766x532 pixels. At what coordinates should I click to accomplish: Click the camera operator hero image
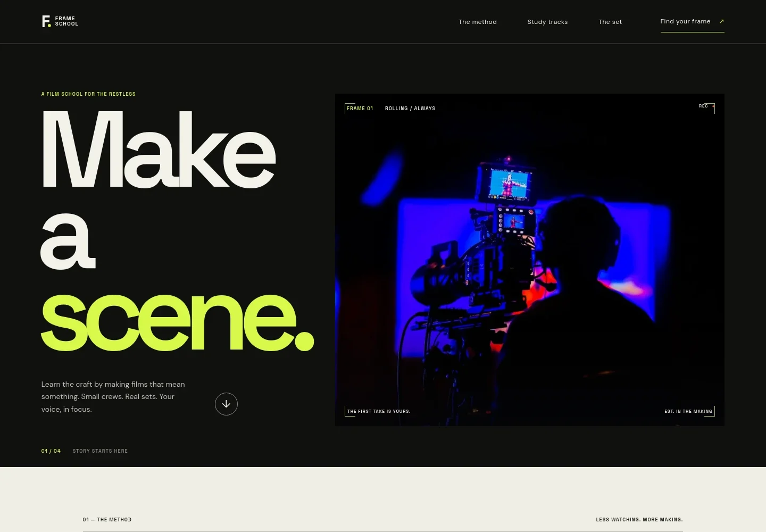tap(530, 260)
